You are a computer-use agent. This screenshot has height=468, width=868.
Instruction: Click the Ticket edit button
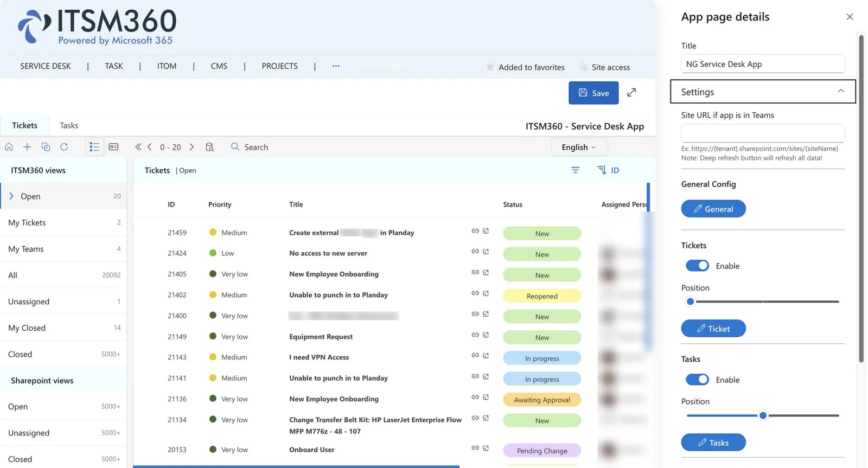(713, 329)
